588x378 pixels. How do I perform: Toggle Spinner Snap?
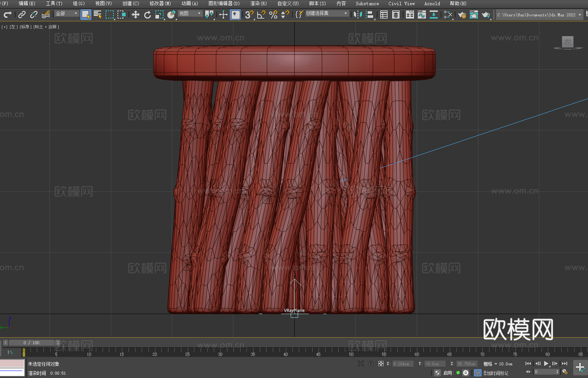tap(285, 14)
